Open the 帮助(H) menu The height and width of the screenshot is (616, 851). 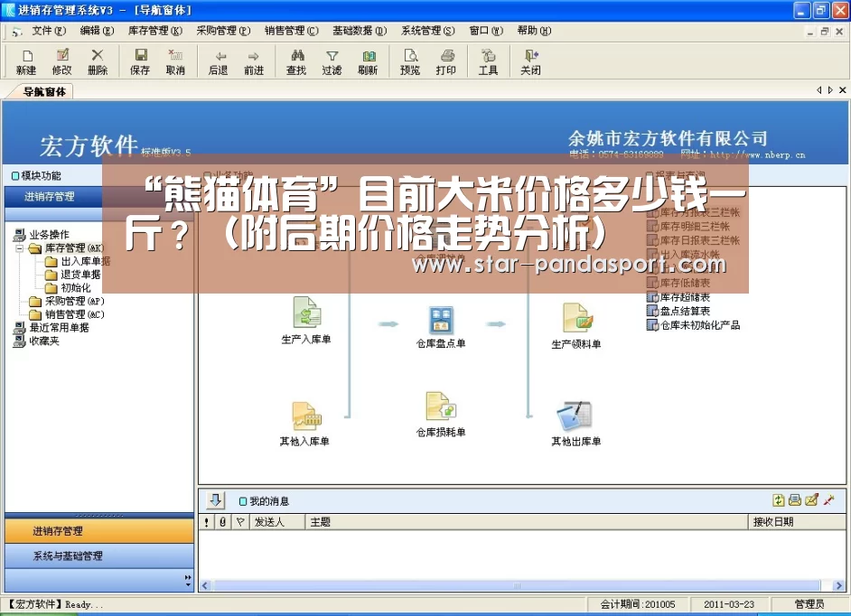click(x=534, y=31)
